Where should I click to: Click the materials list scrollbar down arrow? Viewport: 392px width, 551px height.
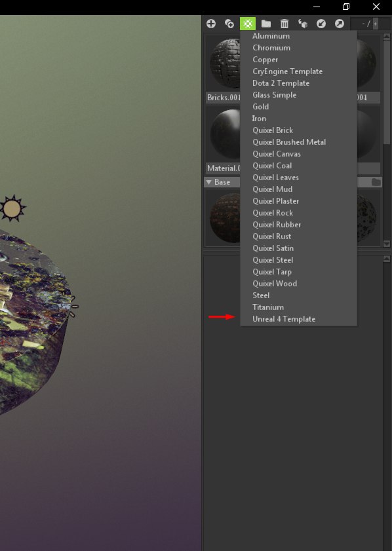pos(387,244)
